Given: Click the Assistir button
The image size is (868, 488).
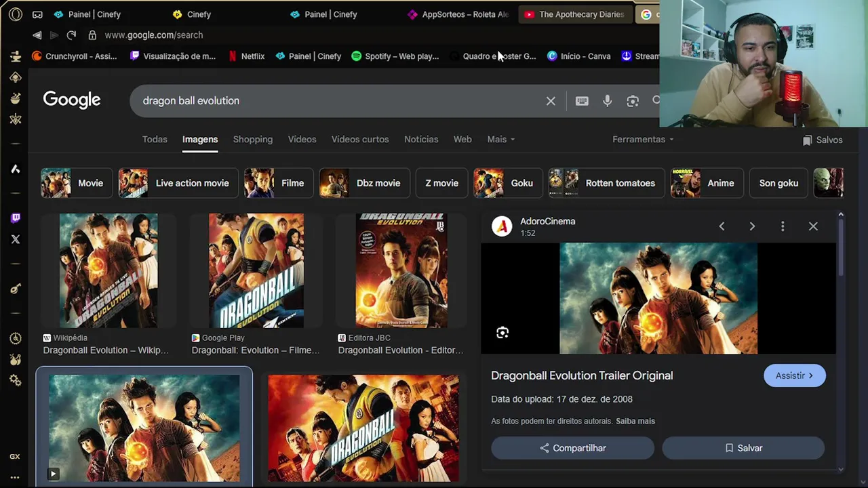Looking at the screenshot, I should click(x=795, y=375).
